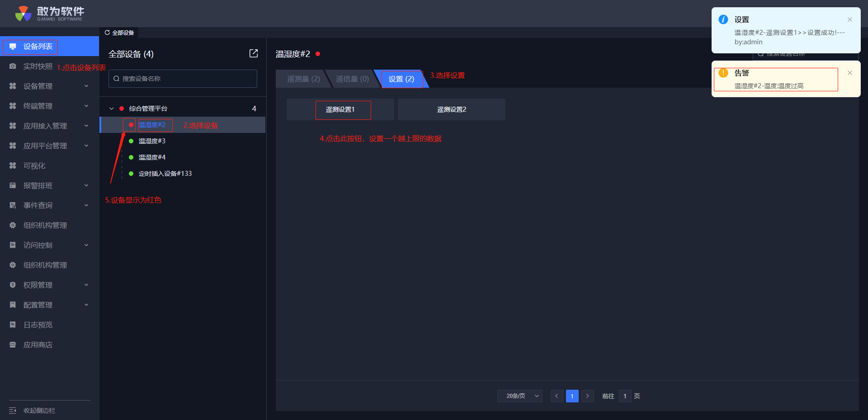
Task: Click the blue info icon in 设置 notification
Action: point(723,19)
